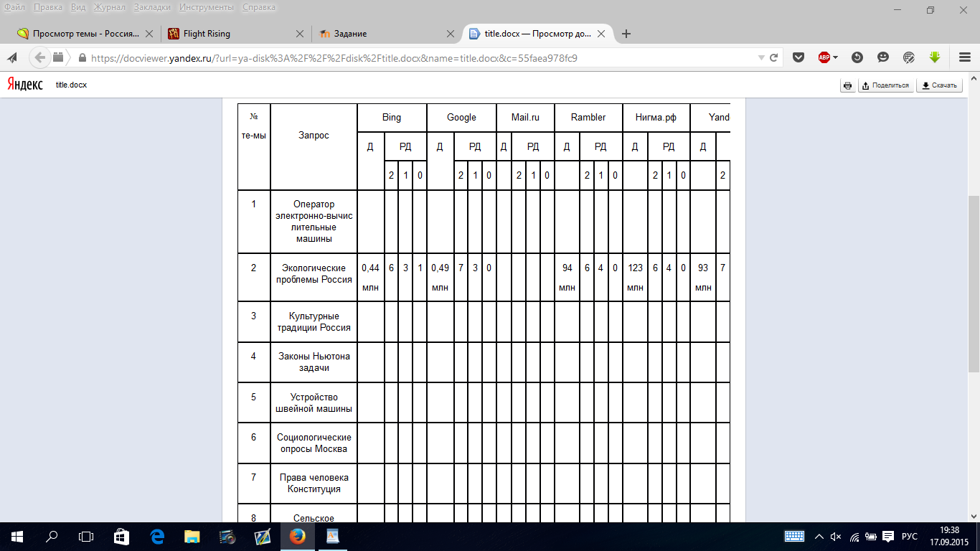Image resolution: width=980 pixels, height=551 pixels.
Task: Click the Mail.ru column header
Action: click(x=525, y=117)
